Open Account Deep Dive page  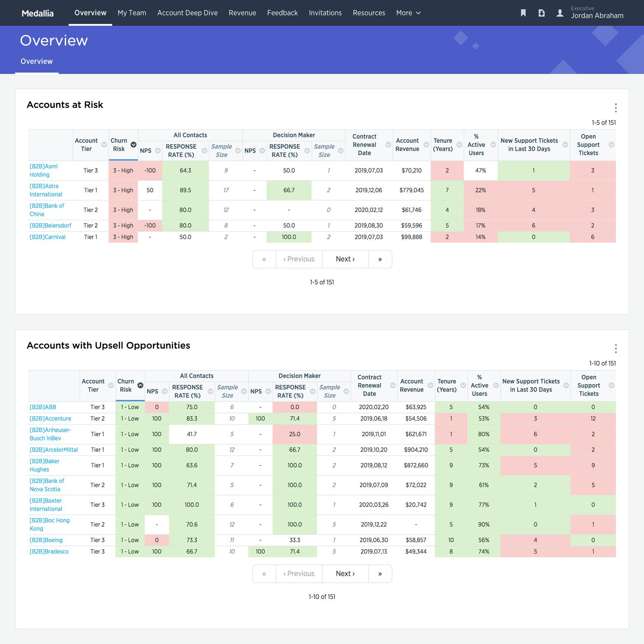(187, 13)
